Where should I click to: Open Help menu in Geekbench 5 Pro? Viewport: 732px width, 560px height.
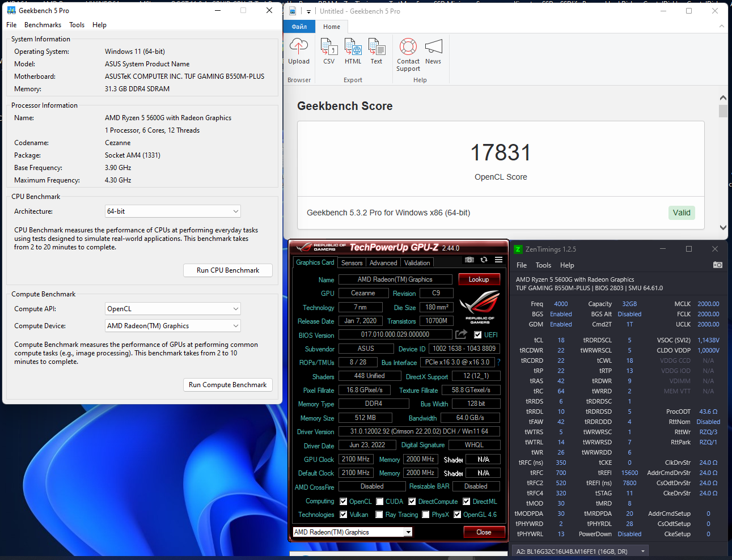coord(99,25)
